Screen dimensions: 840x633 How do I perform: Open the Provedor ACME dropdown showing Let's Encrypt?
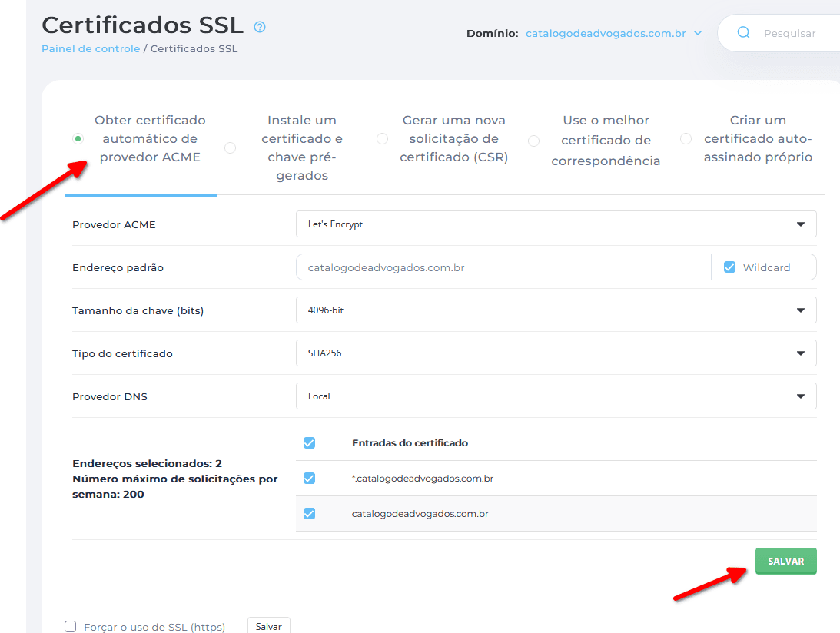coord(556,224)
